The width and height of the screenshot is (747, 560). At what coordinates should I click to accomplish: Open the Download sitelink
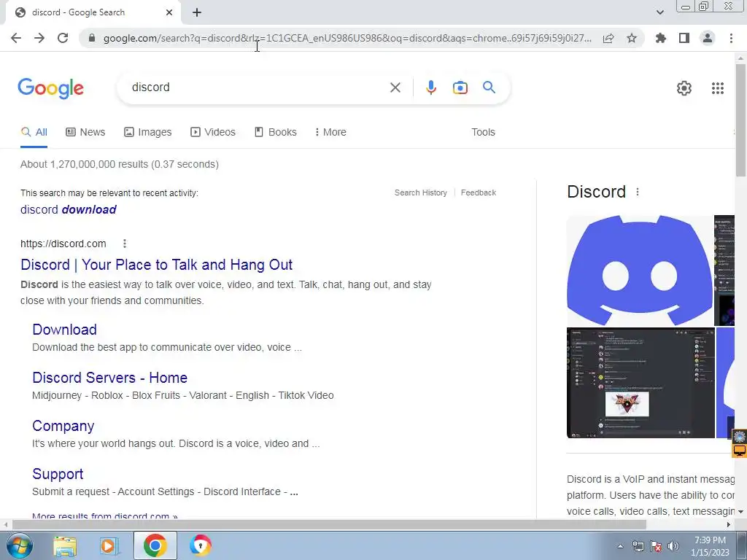click(64, 330)
